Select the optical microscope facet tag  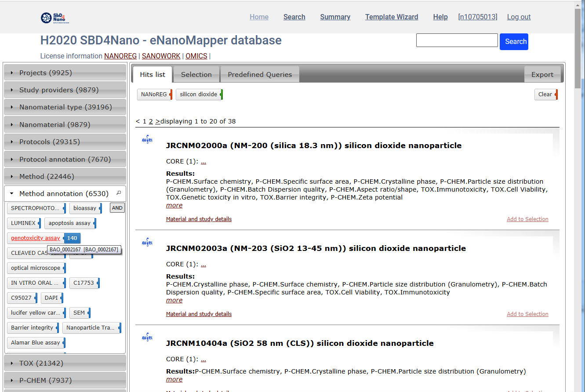coord(36,268)
